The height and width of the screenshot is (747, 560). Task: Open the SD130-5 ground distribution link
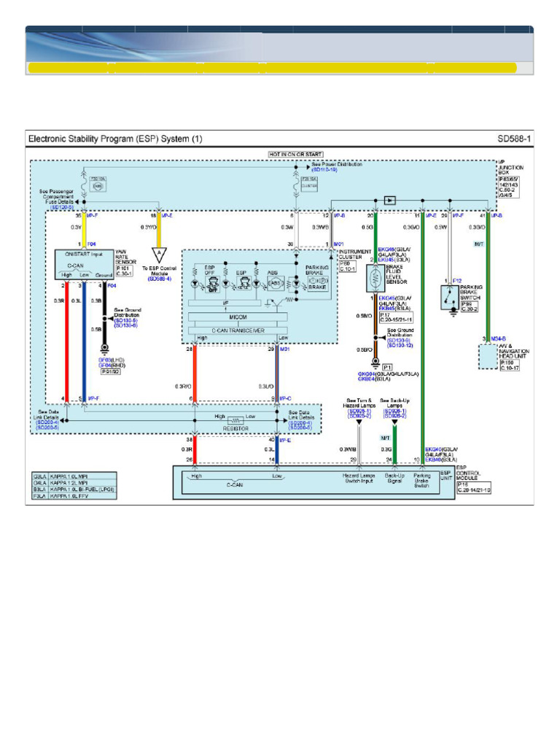coord(125,321)
